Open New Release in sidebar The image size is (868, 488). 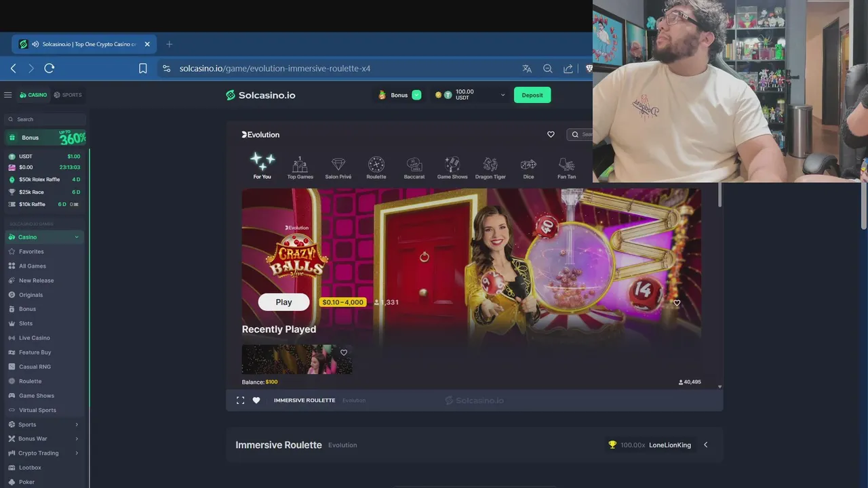pyautogui.click(x=36, y=281)
